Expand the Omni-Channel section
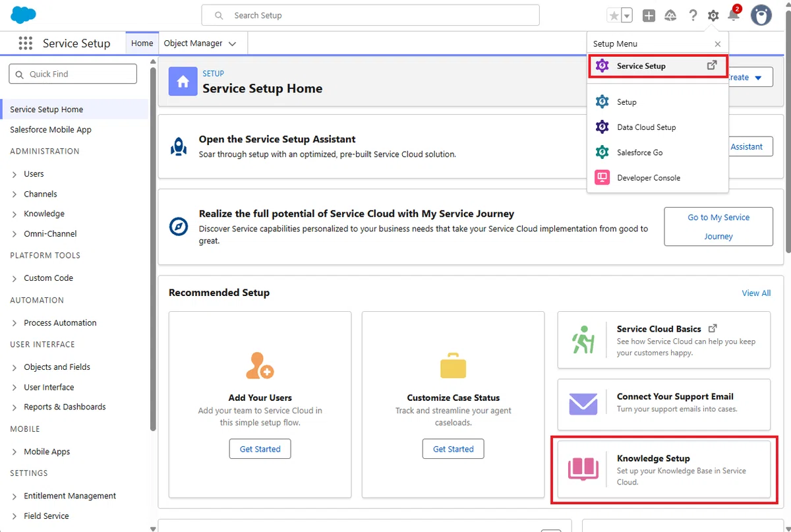 click(15, 234)
